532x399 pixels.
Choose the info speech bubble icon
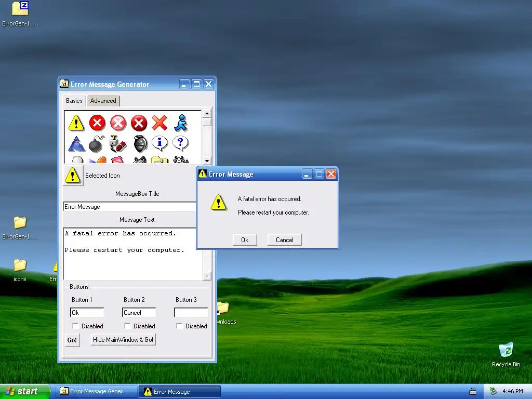click(x=160, y=143)
